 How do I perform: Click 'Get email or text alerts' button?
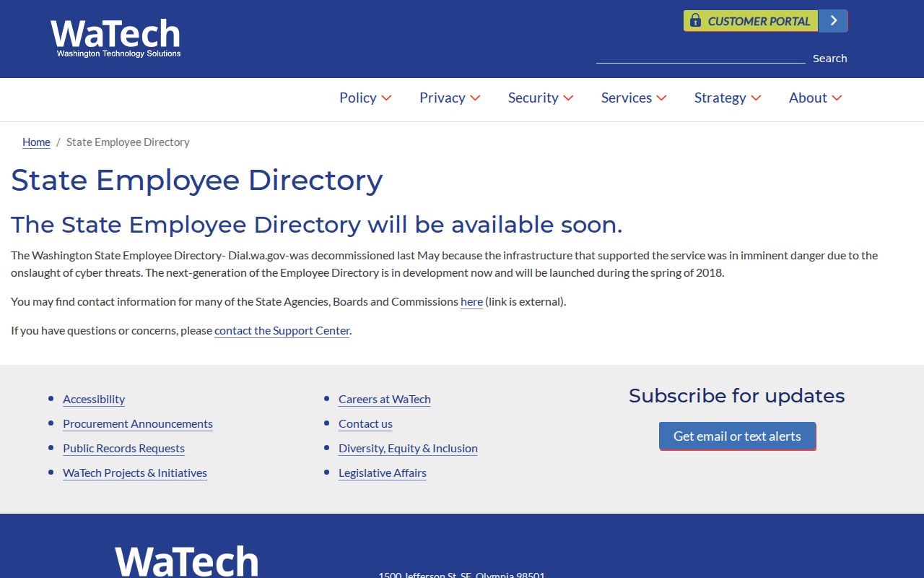coord(737,436)
